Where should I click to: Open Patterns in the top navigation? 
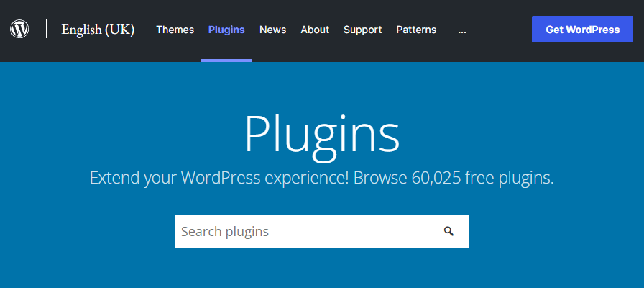click(416, 30)
